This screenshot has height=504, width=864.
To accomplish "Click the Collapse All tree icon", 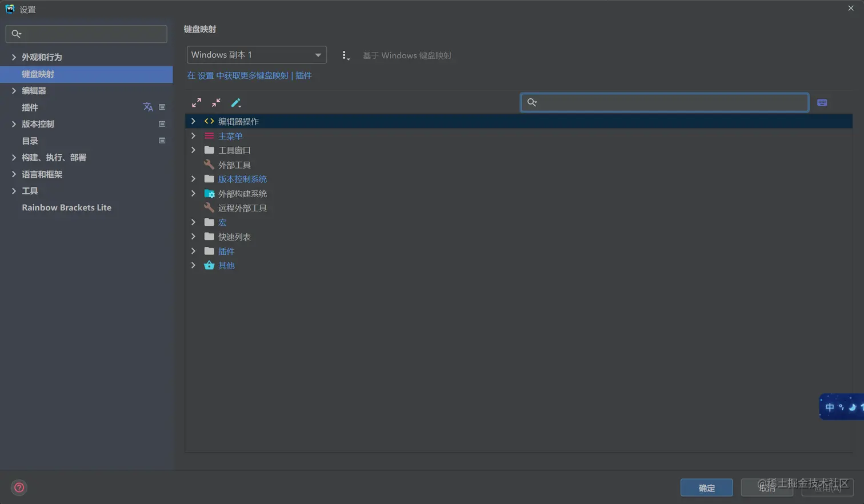I will [216, 103].
